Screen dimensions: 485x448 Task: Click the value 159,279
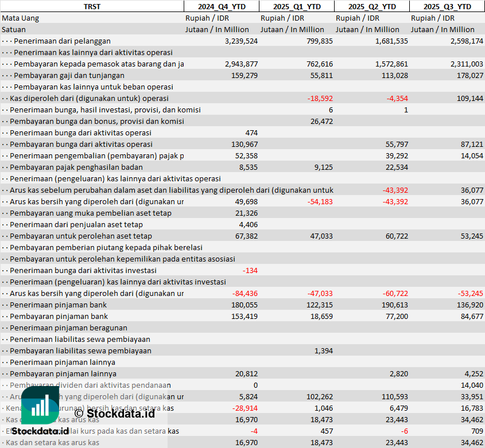pyautogui.click(x=245, y=76)
